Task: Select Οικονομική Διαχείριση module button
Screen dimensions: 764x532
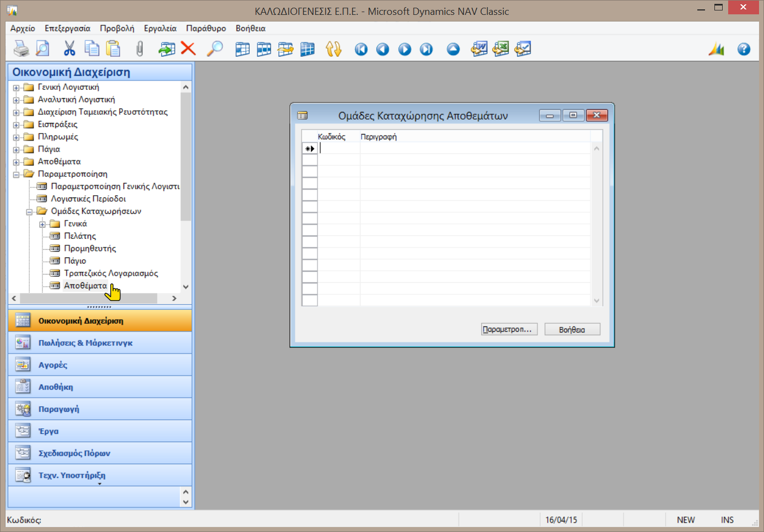Action: [100, 321]
